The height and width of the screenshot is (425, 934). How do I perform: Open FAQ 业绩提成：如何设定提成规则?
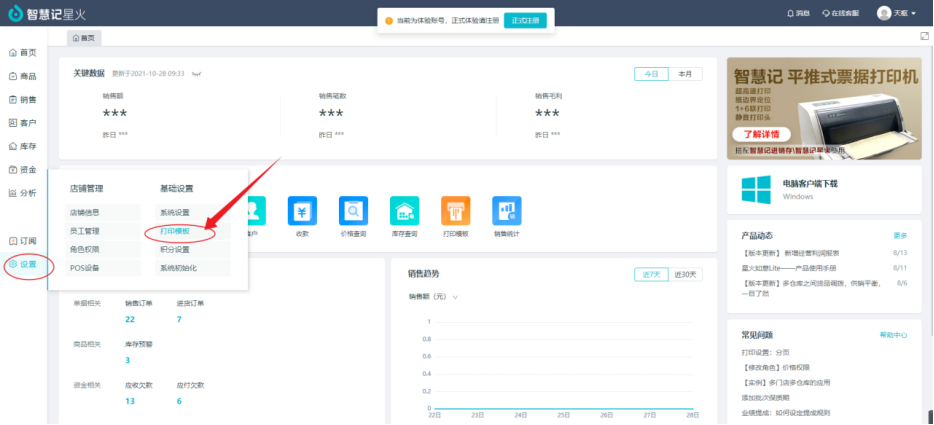[786, 412]
